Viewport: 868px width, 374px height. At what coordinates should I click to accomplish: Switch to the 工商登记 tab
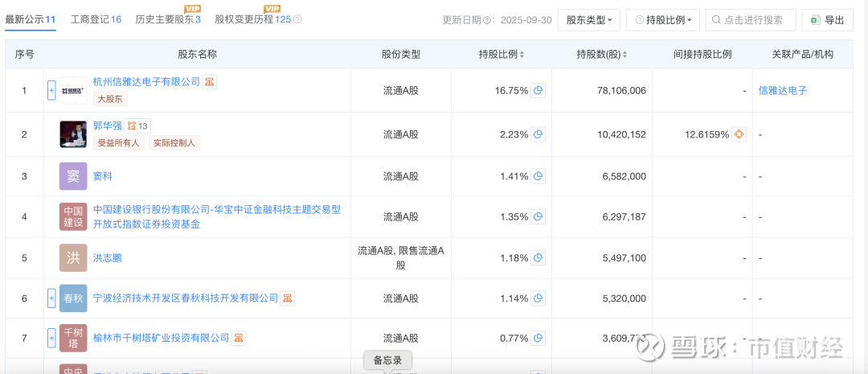pyautogui.click(x=96, y=19)
